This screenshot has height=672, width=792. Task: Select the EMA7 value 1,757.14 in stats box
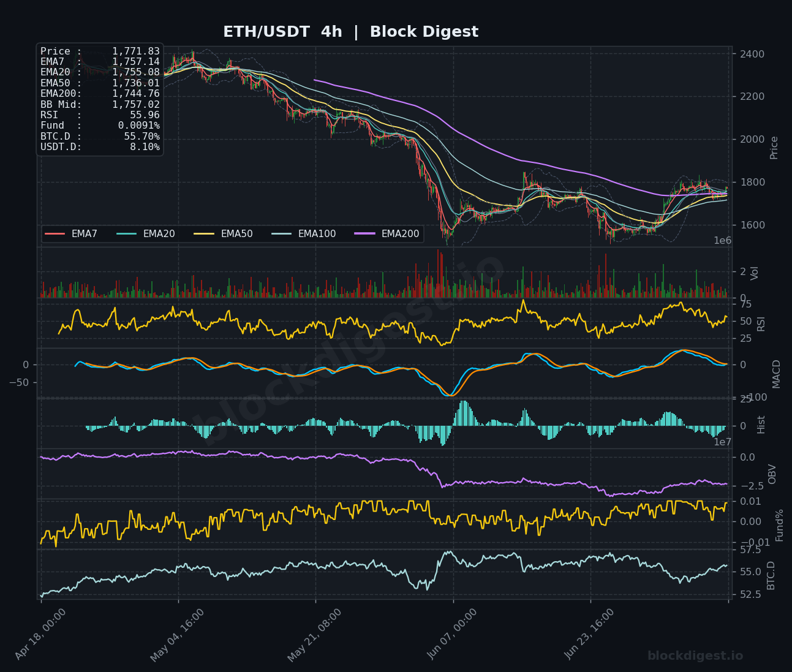tap(136, 62)
